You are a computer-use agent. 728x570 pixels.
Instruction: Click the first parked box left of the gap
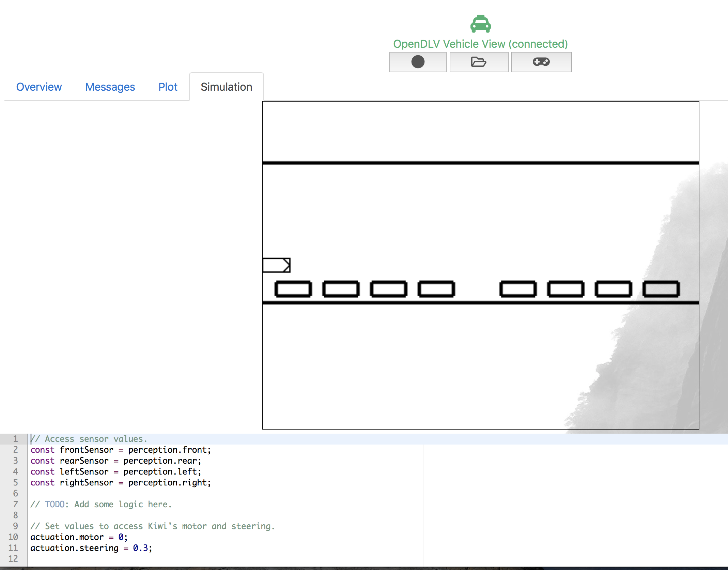pyautogui.click(x=436, y=289)
